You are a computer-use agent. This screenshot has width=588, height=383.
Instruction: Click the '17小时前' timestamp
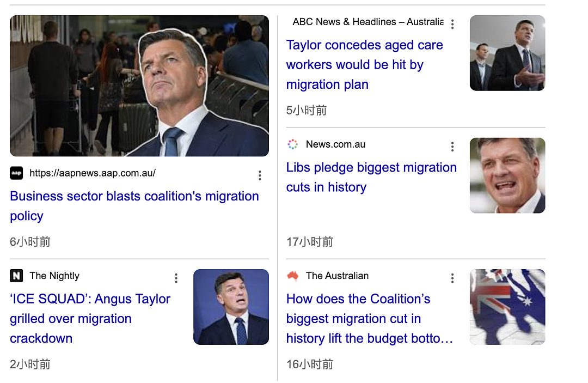(x=310, y=242)
